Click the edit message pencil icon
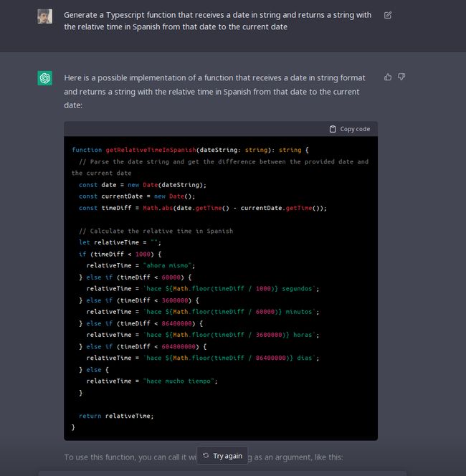Viewport: 466px width, 476px height. (x=388, y=15)
